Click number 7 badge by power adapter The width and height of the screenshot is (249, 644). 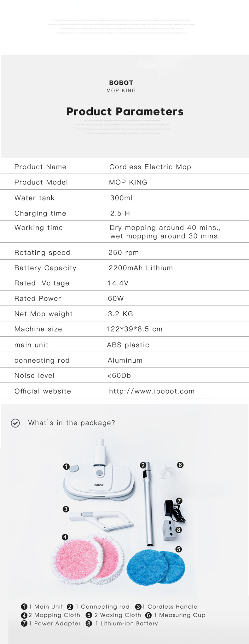(x=179, y=501)
